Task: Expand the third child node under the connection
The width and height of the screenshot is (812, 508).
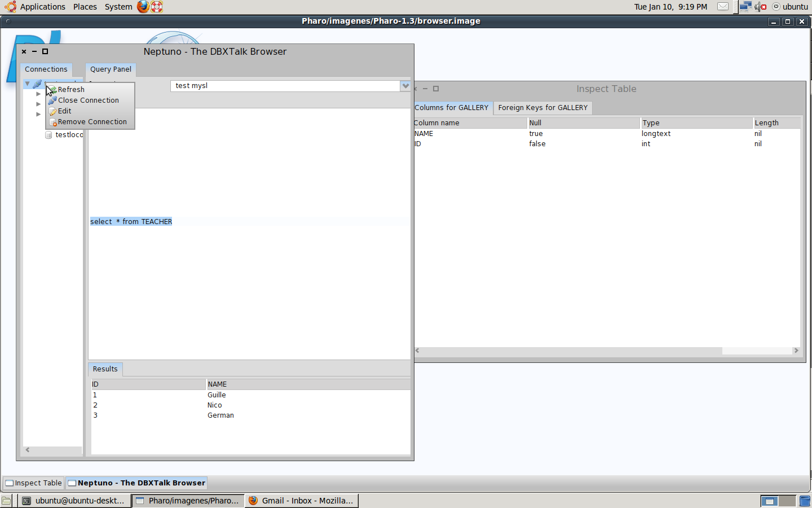Action: [x=38, y=114]
